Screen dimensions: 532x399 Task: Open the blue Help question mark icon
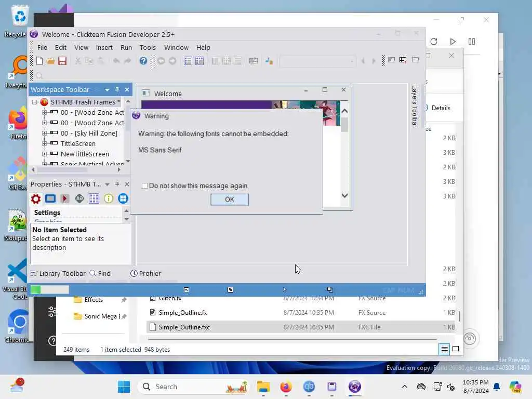tap(143, 61)
